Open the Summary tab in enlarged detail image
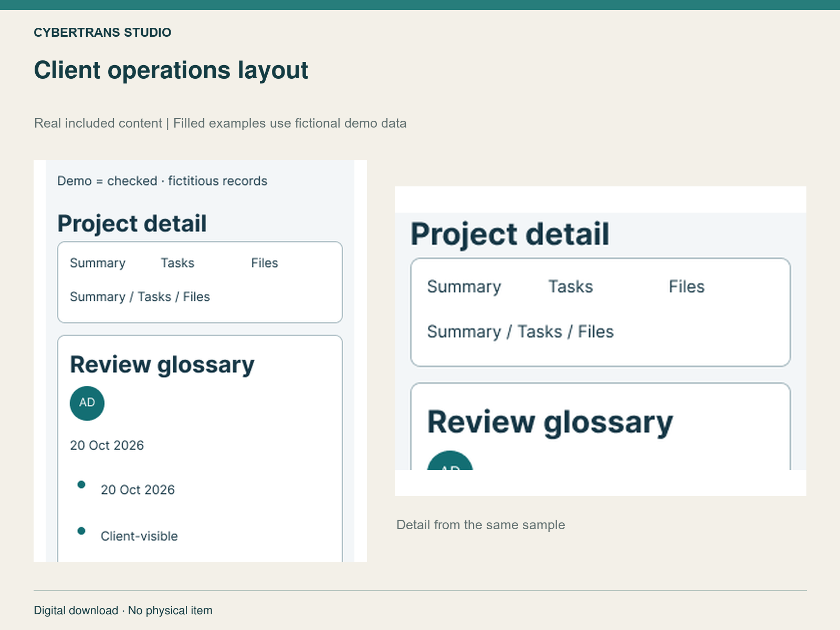Viewport: 840px width, 630px height. pyautogui.click(x=464, y=287)
